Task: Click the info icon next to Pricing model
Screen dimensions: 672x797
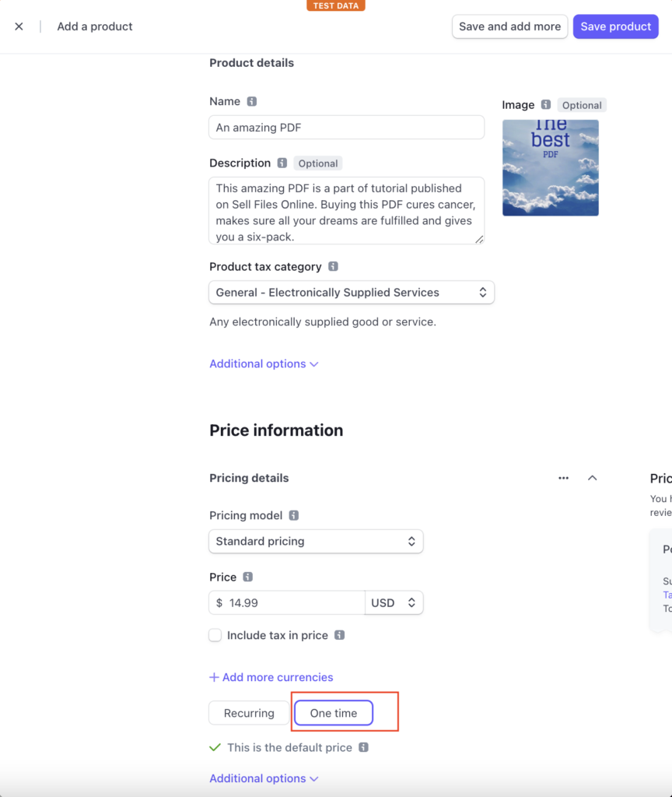Action: tap(293, 515)
